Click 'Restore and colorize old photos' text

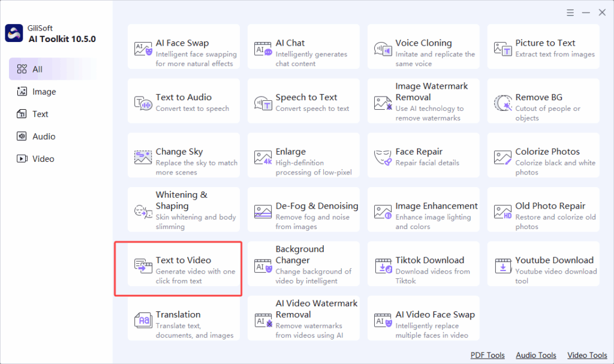[555, 222]
